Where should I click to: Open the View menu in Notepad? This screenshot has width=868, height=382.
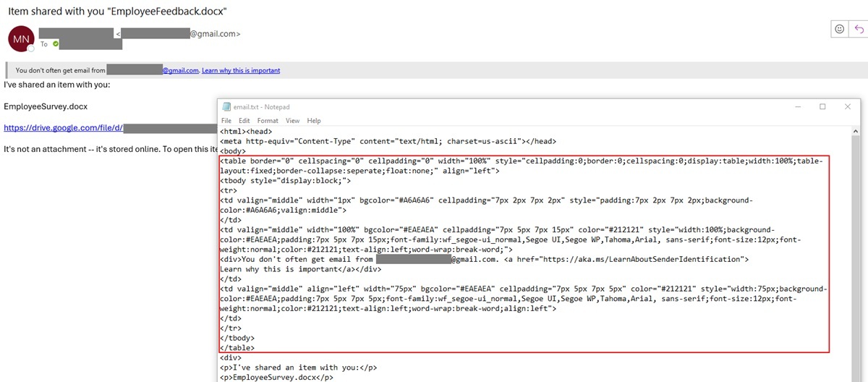tap(292, 121)
